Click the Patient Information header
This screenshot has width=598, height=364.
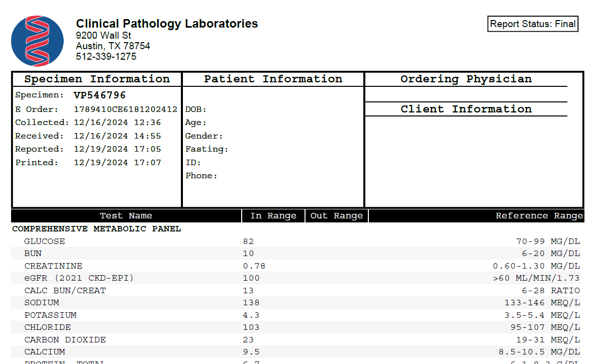[273, 79]
